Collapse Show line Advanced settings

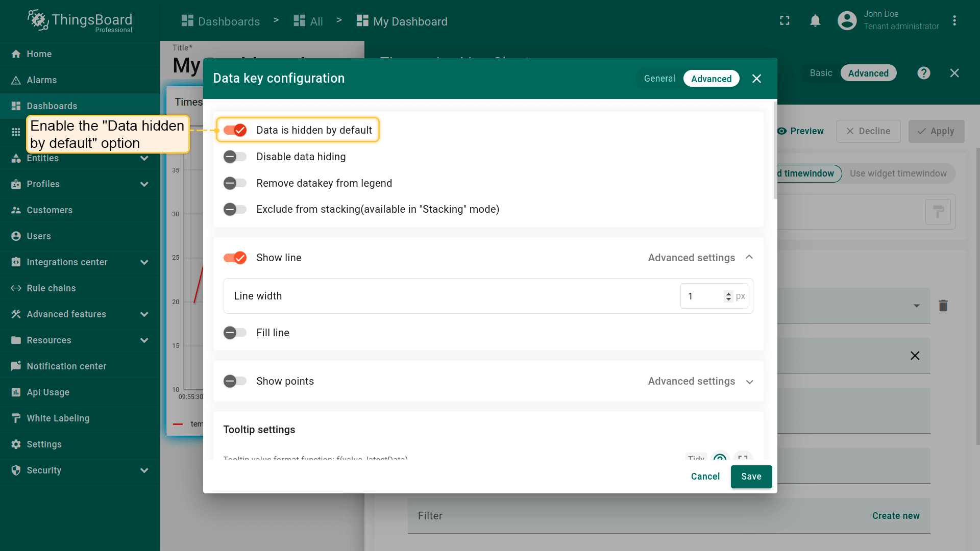(749, 258)
